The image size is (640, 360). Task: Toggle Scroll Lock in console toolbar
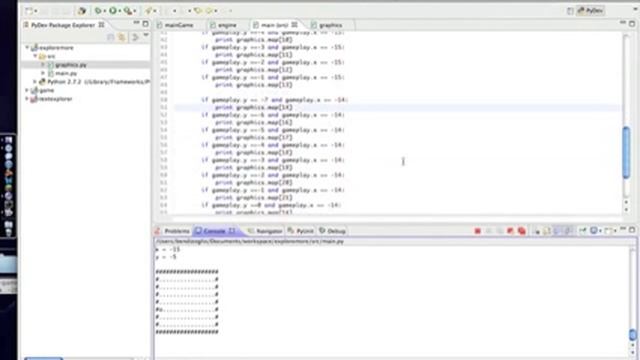point(547,231)
